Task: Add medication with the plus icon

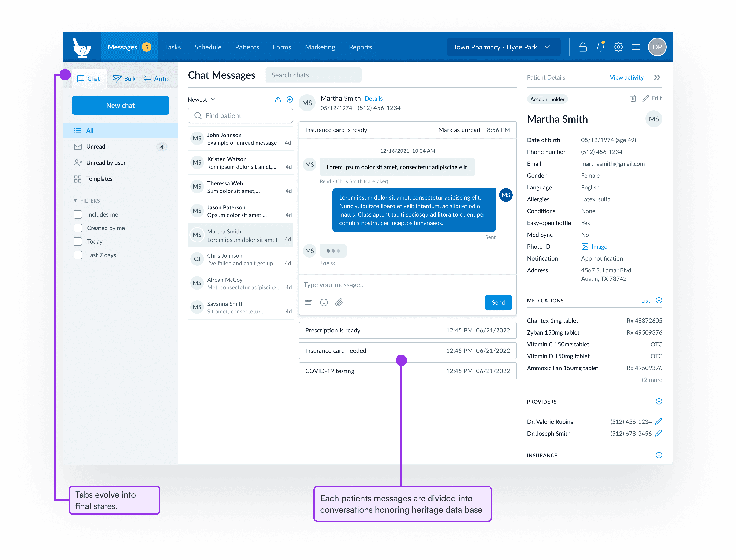Action: coord(659,300)
